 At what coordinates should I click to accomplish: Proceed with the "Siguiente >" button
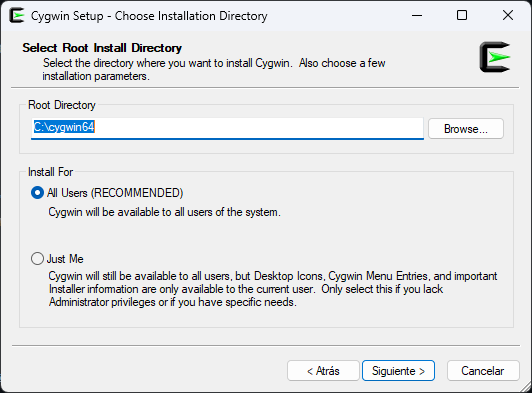tap(398, 371)
